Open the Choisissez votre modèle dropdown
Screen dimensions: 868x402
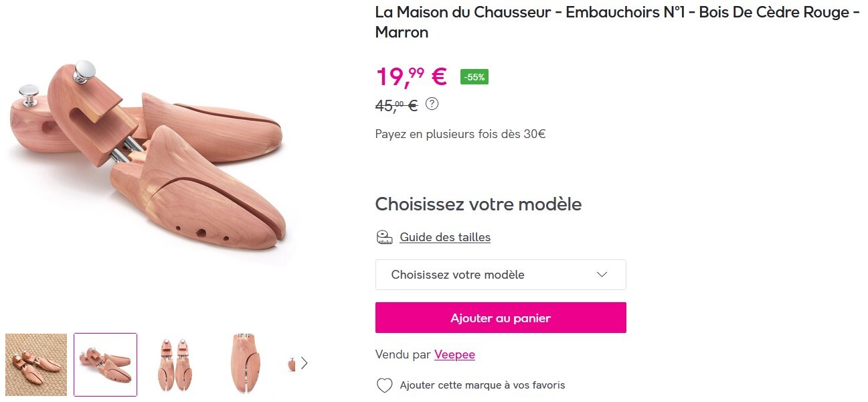[500, 275]
